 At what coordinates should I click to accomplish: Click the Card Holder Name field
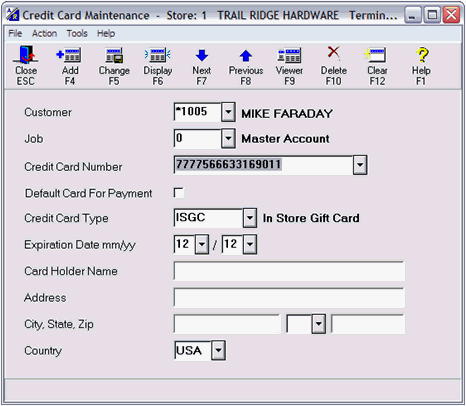(x=289, y=271)
